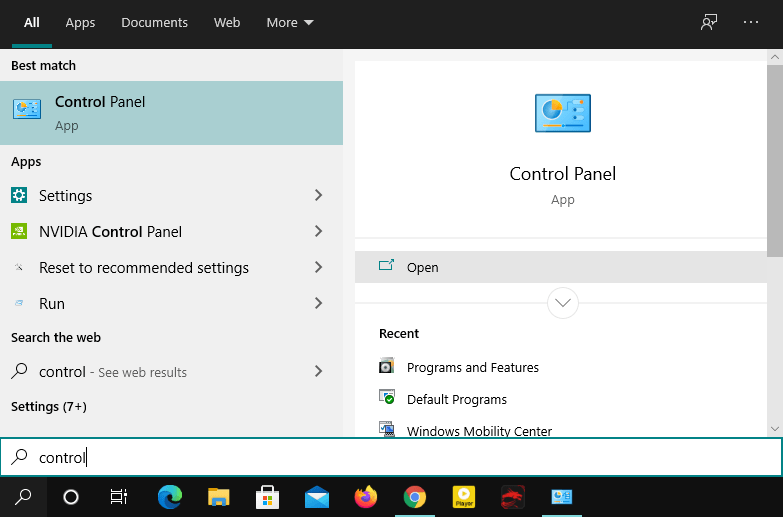Screen dimensions: 783x517
Task: Launch Google Chrome from the taskbar
Action: (414, 497)
